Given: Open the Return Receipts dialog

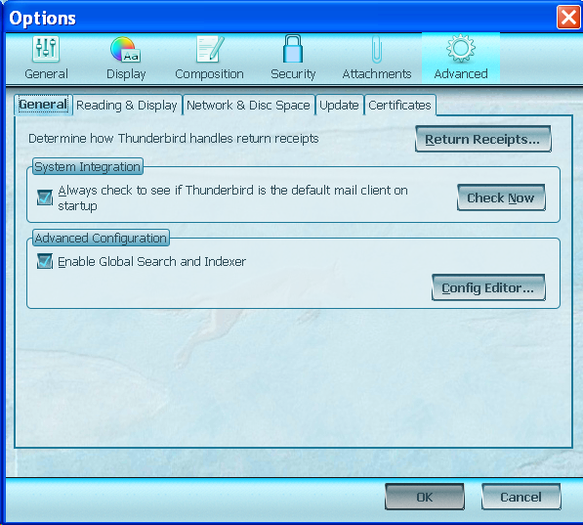Looking at the screenshot, I should (483, 139).
